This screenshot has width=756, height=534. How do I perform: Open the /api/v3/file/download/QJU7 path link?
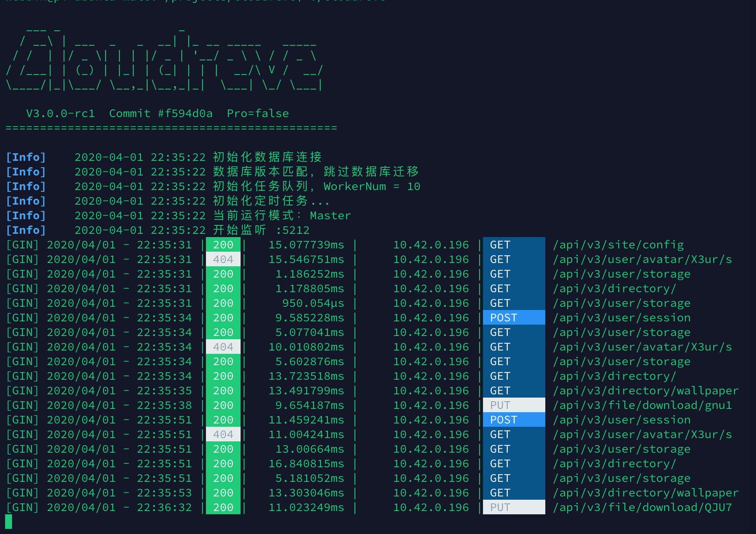(x=642, y=507)
